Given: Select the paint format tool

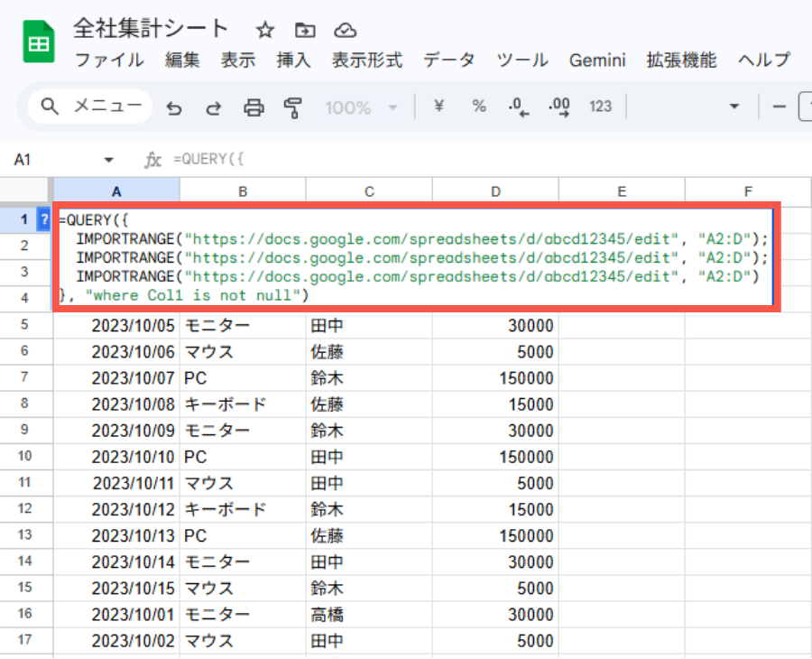Looking at the screenshot, I should 291,107.
